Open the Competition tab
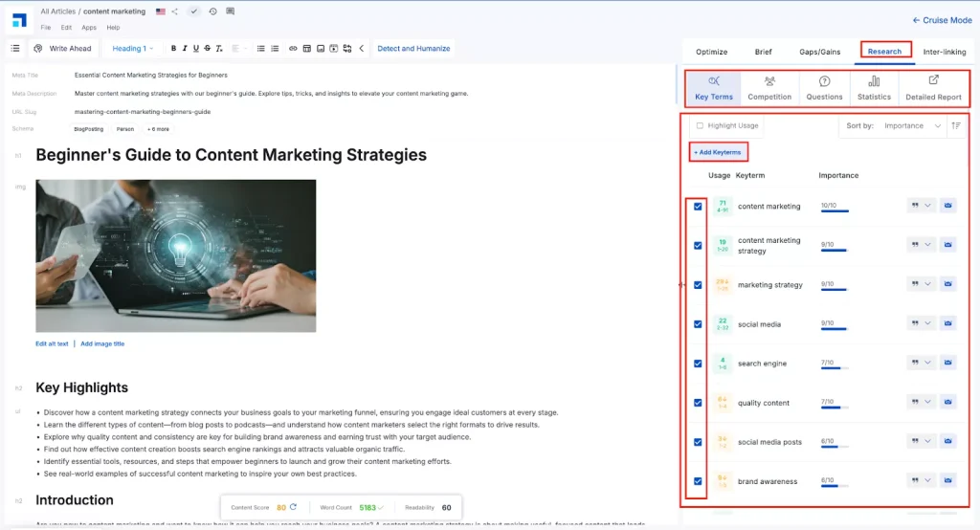 (769, 88)
